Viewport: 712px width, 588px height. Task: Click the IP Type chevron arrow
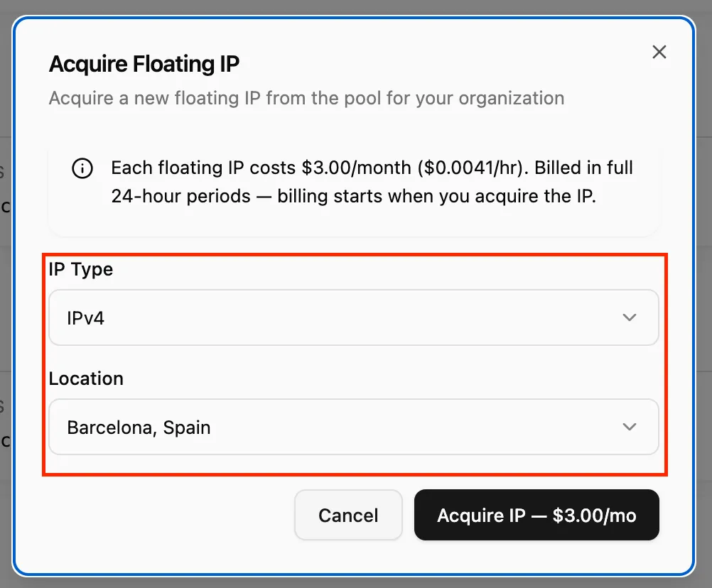click(x=629, y=317)
